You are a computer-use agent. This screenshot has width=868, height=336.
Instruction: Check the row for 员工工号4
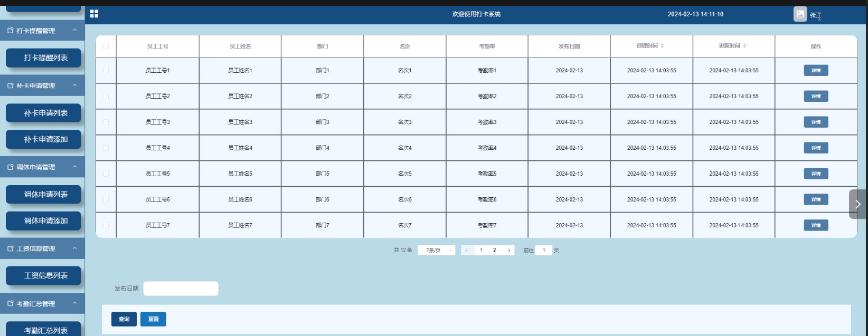(106, 148)
